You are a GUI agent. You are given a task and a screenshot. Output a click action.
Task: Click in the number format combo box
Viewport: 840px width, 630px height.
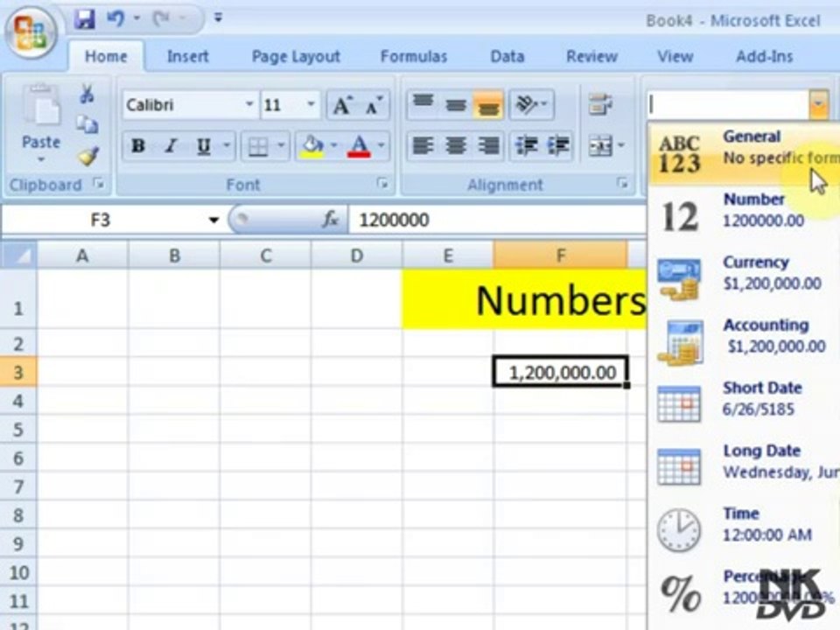[x=727, y=104]
